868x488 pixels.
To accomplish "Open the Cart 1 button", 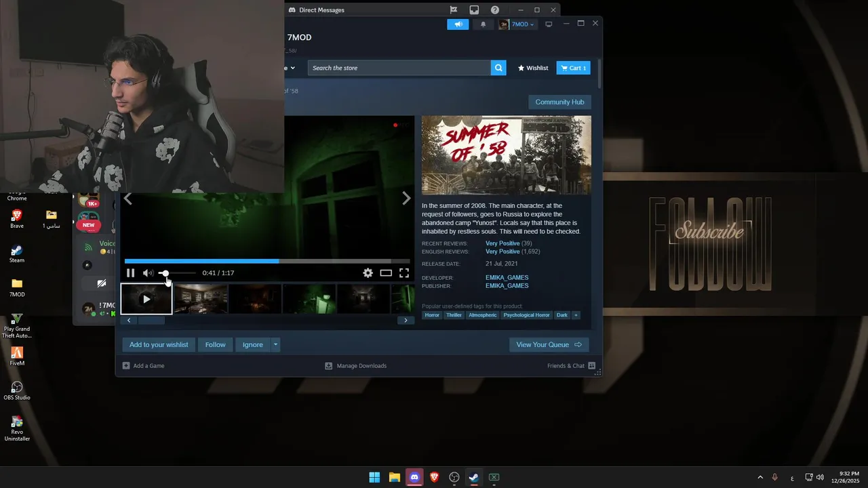I will click(574, 68).
